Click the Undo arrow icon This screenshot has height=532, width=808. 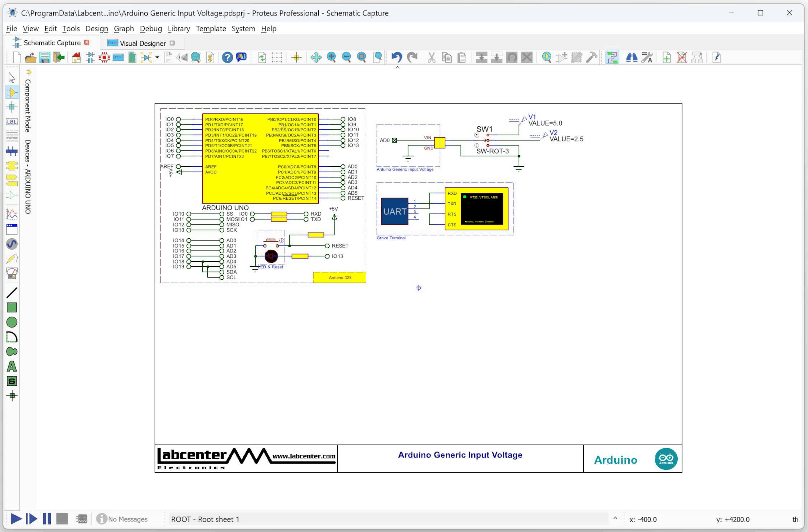[396, 57]
